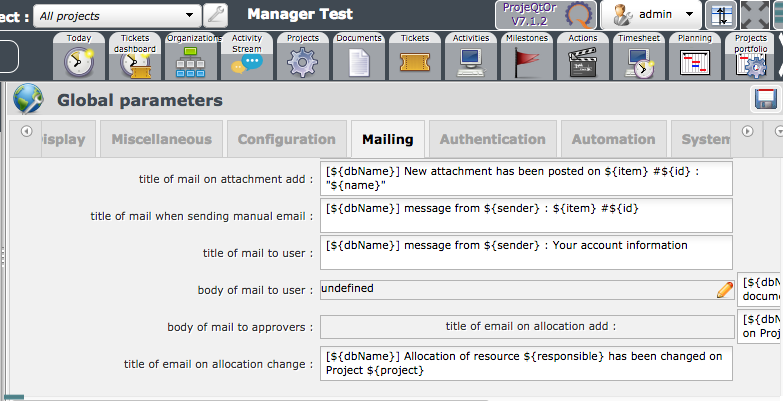The image size is (783, 401).
Task: Click the wrench icon next to project selector
Action: (x=216, y=15)
